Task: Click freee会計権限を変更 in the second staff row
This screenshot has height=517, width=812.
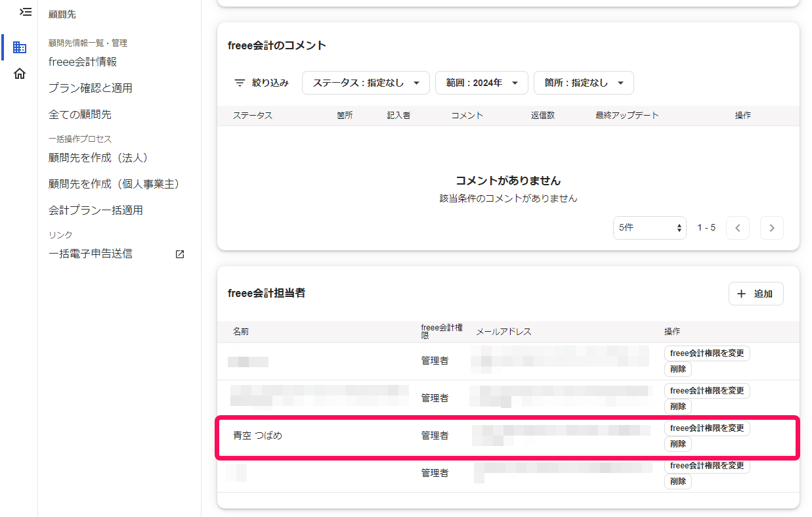Action: pos(707,390)
